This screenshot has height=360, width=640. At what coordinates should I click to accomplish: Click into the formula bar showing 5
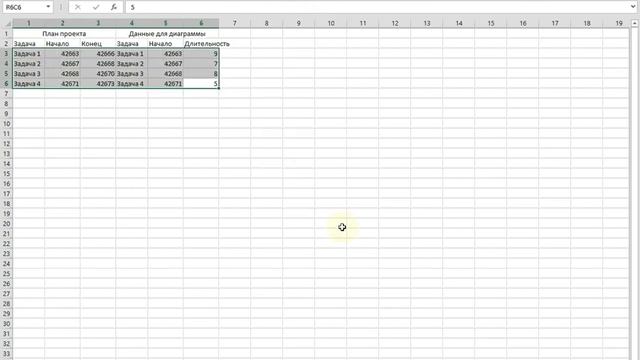(378, 7)
